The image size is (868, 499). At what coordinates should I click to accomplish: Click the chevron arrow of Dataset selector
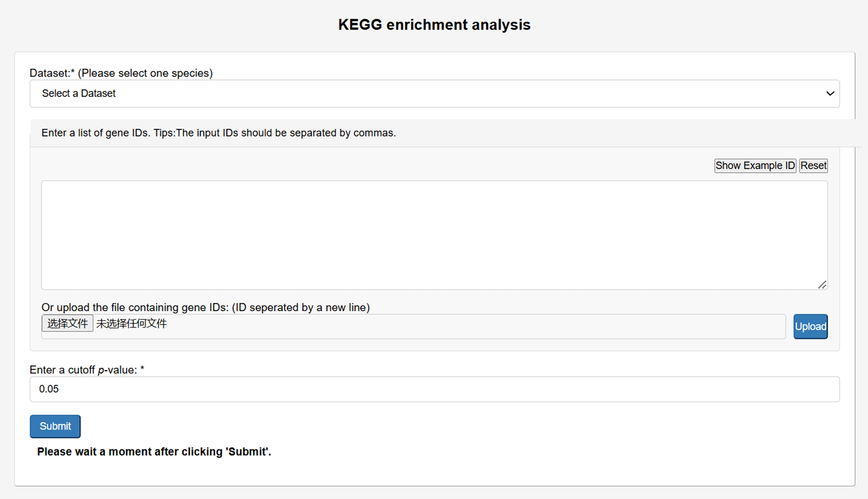coord(830,93)
